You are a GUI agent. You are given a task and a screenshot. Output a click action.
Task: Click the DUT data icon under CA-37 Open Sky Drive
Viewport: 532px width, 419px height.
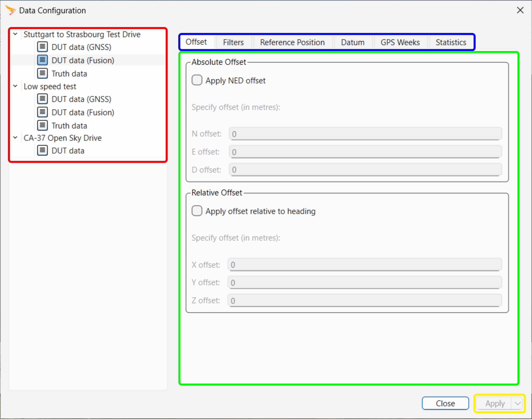coord(42,150)
